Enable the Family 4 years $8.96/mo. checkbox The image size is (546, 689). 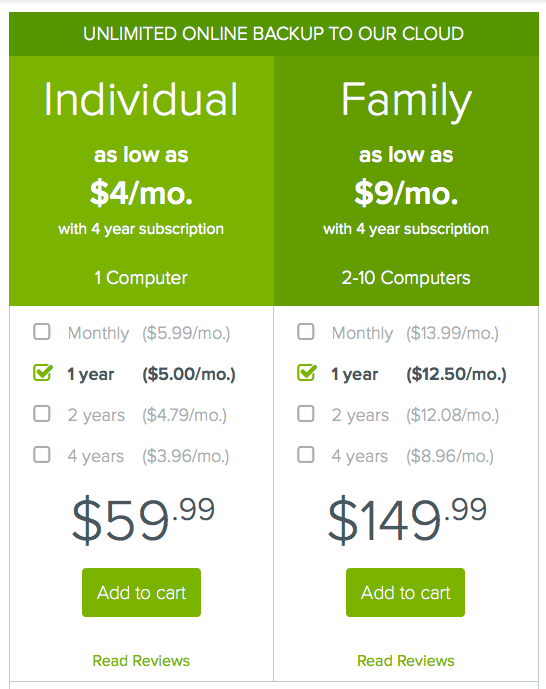pos(306,455)
